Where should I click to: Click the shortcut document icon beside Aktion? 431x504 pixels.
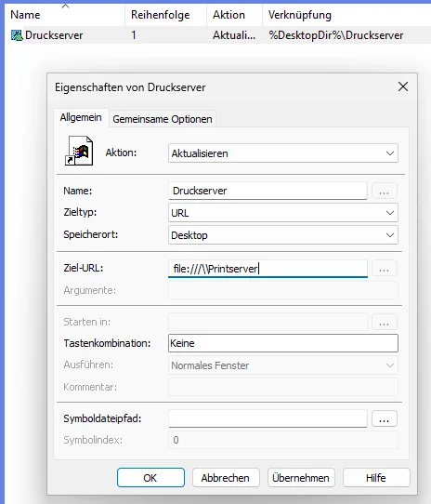[79, 151]
